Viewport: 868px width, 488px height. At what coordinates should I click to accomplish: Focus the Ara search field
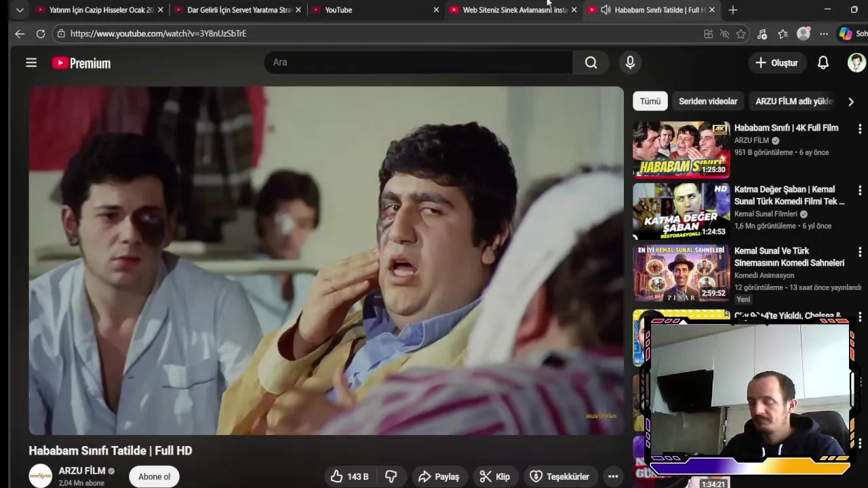tap(418, 62)
